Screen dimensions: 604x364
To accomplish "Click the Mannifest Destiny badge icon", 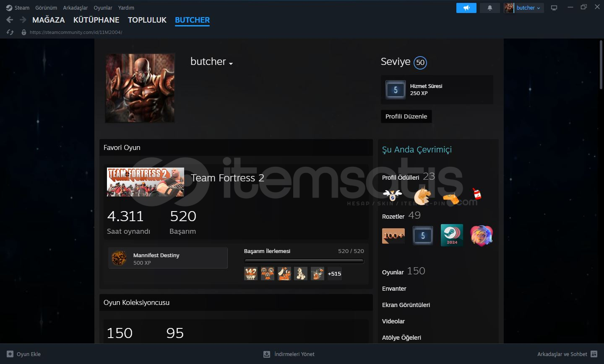I will [x=119, y=258].
